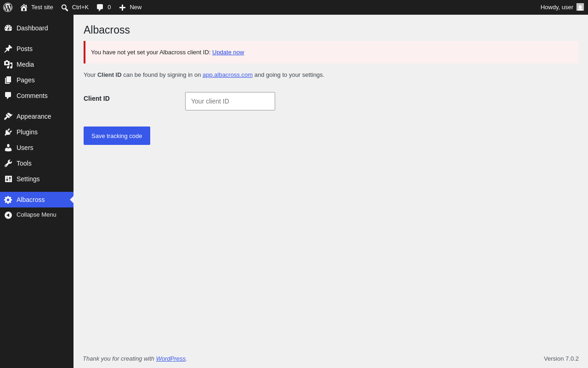Image resolution: width=588 pixels, height=368 pixels.
Task: Open the WordPress footer link
Action: click(x=171, y=359)
